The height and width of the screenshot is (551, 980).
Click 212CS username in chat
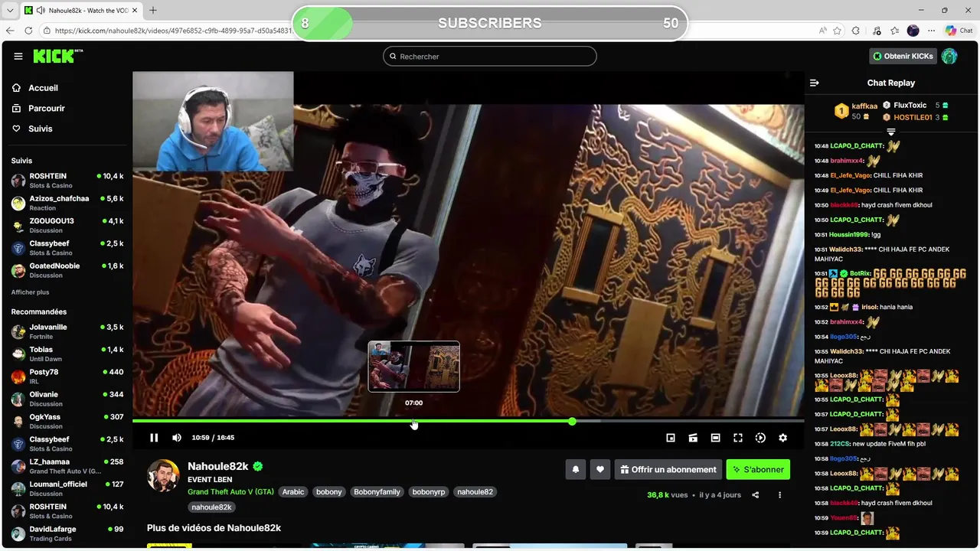tap(840, 444)
